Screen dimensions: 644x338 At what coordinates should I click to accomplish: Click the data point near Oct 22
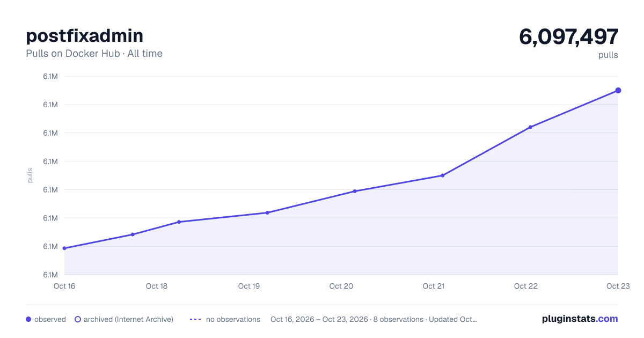(x=530, y=127)
